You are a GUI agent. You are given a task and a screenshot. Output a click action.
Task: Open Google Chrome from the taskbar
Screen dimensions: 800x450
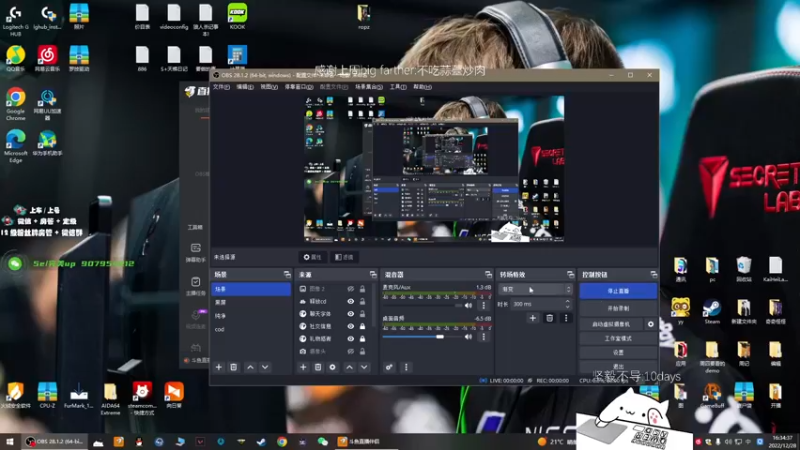point(282,441)
